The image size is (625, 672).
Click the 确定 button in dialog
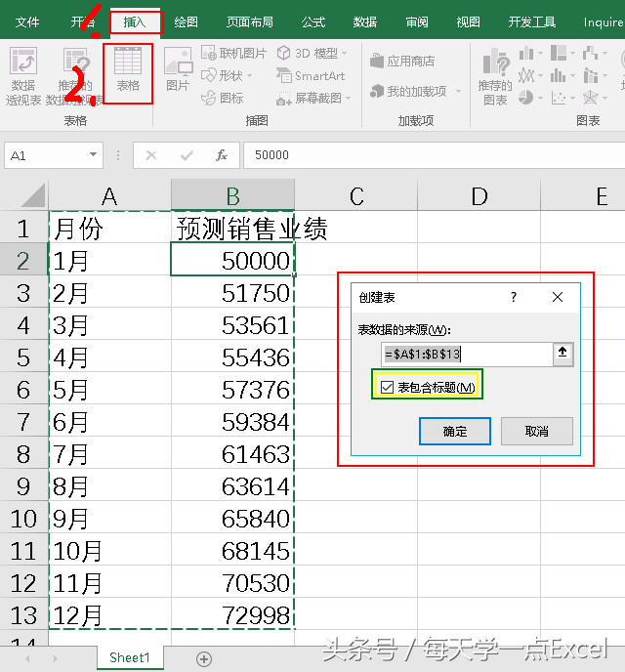pyautogui.click(x=455, y=431)
